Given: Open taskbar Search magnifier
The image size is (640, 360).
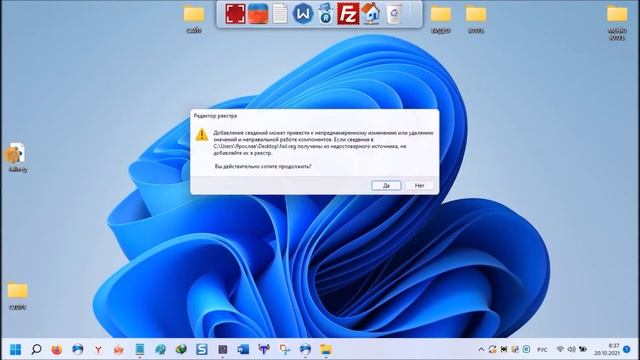Looking at the screenshot, I should [36, 349].
